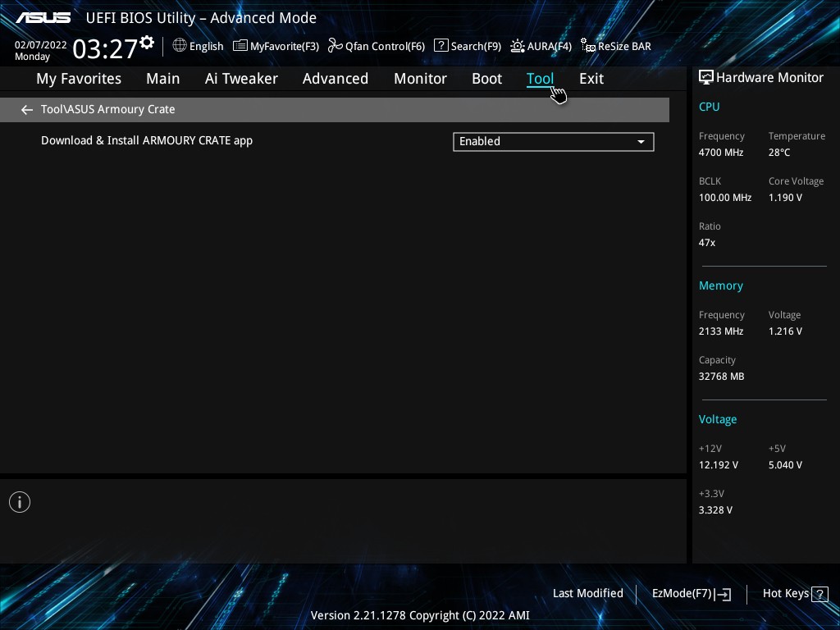Click +3.3V value 3.328 V

[715, 510]
